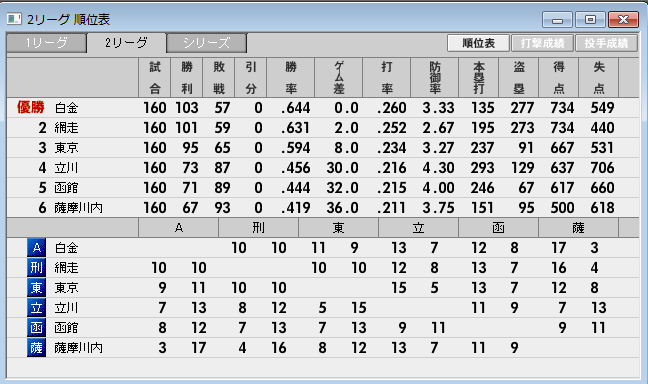Click 網走's ERA value 2.67
The image size is (648, 384).
pyautogui.click(x=438, y=128)
